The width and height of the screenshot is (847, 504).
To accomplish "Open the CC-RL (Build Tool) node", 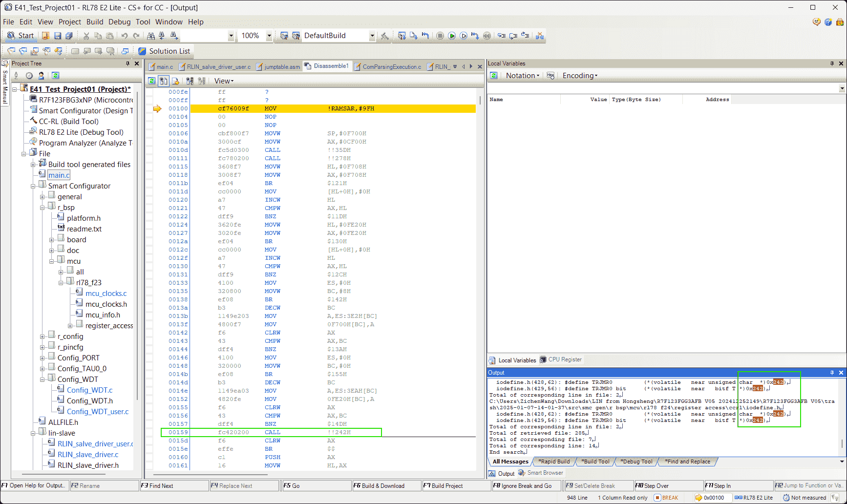I will [x=68, y=122].
